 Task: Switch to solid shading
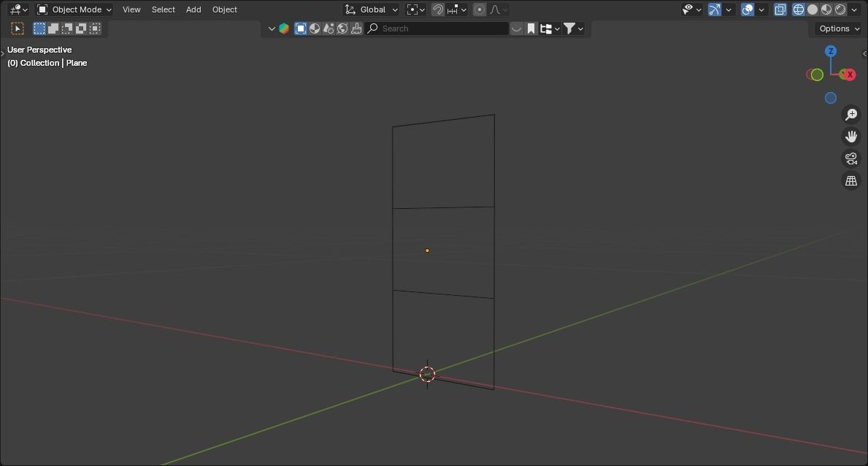(813, 9)
